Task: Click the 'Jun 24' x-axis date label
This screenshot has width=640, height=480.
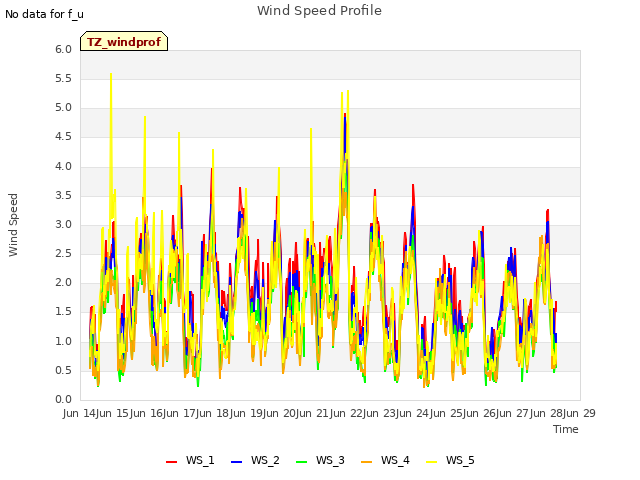Action: [414, 413]
